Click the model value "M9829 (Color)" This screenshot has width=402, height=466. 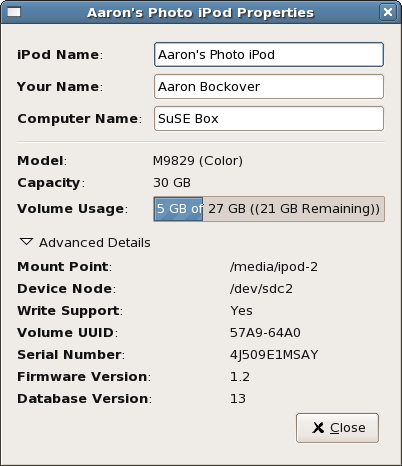tap(198, 161)
